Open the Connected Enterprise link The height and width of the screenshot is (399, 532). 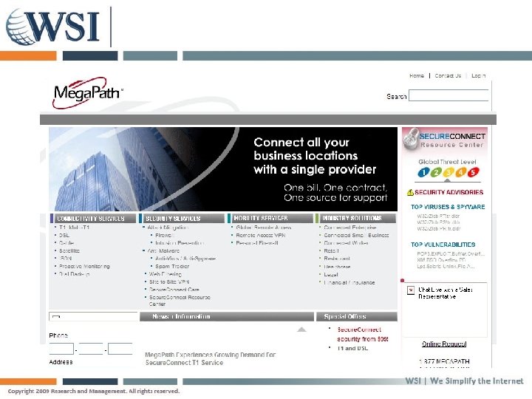350,228
